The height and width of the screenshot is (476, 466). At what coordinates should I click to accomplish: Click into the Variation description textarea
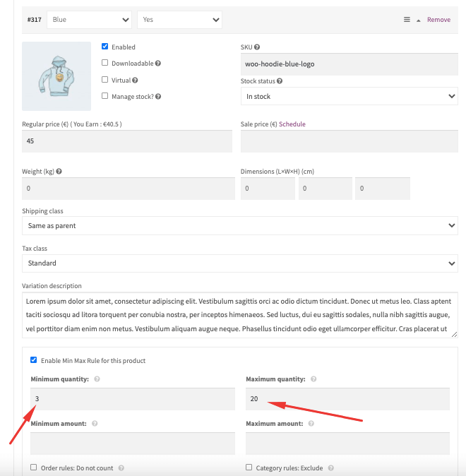click(240, 315)
